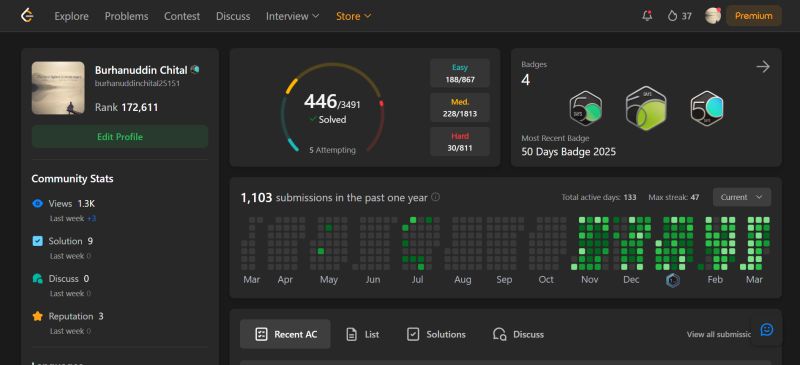The height and width of the screenshot is (365, 800).
Task: Expand the Interview menu
Action: pyautogui.click(x=292, y=16)
